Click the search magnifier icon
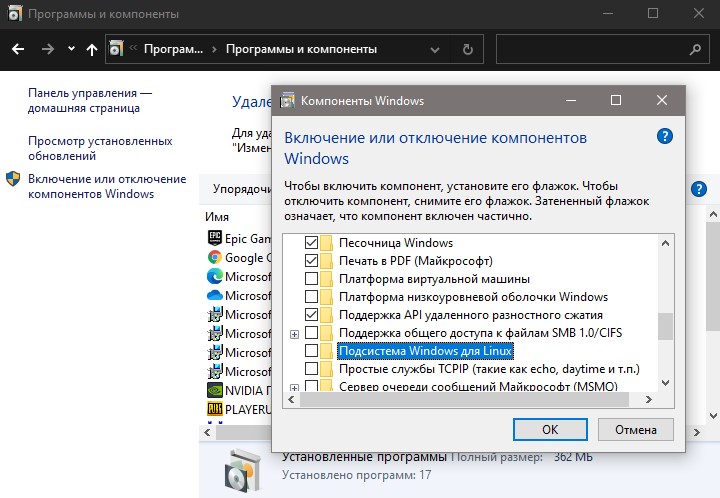 [x=695, y=49]
